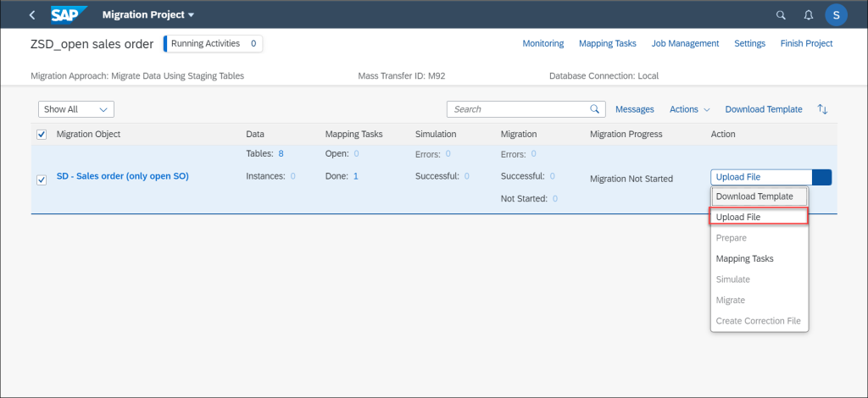868x398 pixels.
Task: Open the notifications bell
Action: pos(808,15)
